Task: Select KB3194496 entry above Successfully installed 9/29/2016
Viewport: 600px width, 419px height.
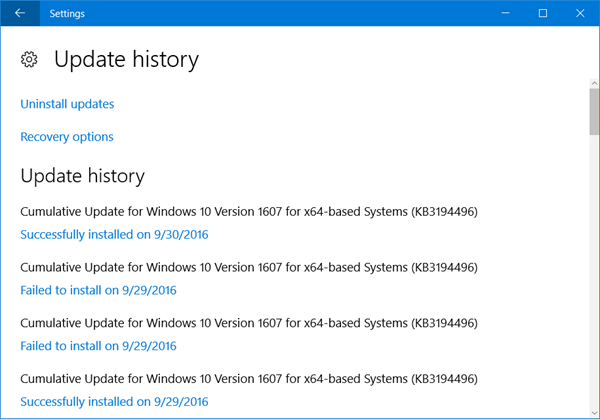Action: (249, 379)
